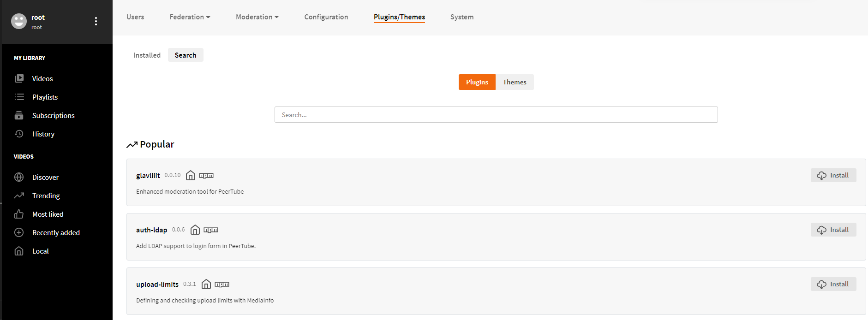Image resolution: width=868 pixels, height=320 pixels.
Task: Click the glavliiit plugin name
Action: (x=148, y=175)
